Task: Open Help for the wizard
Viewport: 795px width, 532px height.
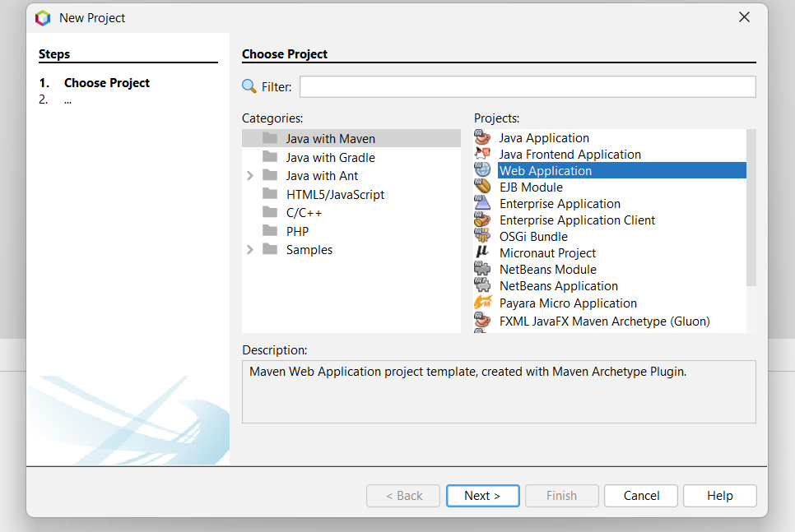Action: 720,496
